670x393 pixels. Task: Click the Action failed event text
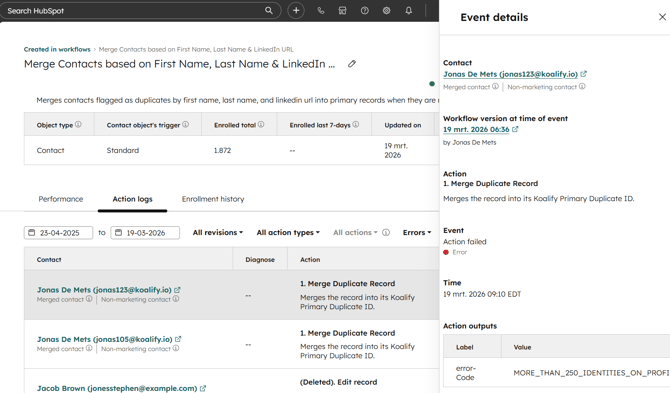[x=464, y=242]
